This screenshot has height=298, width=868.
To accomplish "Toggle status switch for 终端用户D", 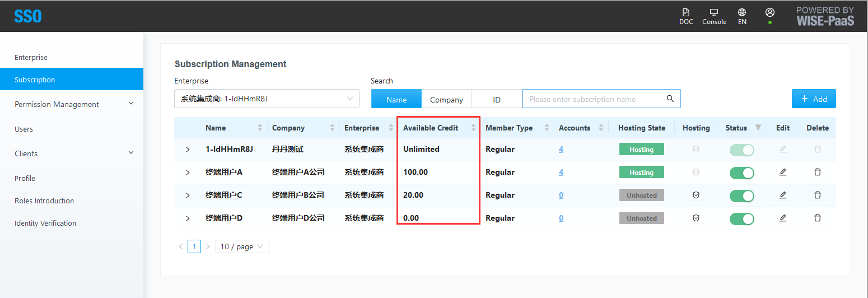I will 742,218.
